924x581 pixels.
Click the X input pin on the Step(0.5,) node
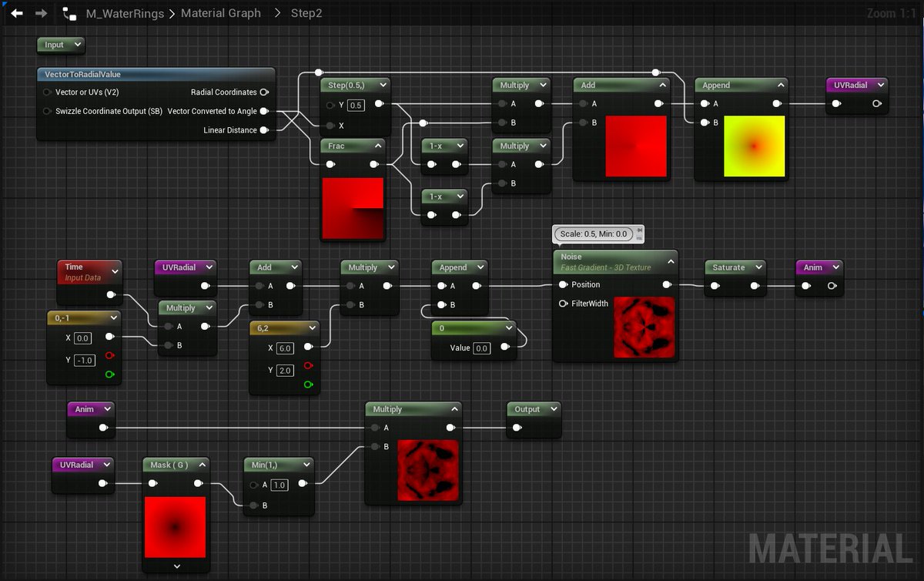point(331,126)
